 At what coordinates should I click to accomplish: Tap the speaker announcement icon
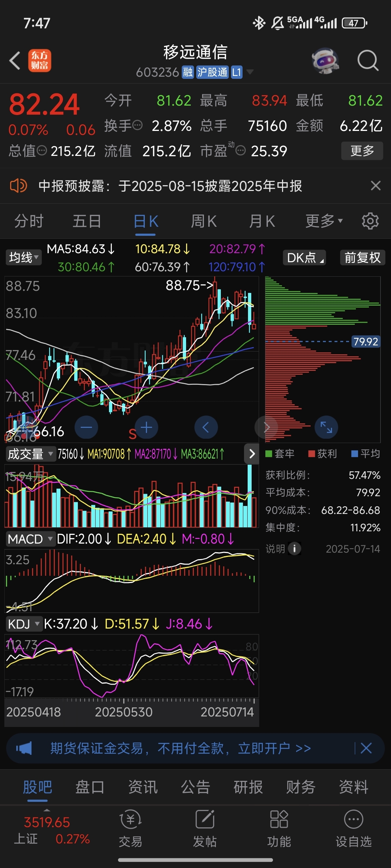[18, 186]
